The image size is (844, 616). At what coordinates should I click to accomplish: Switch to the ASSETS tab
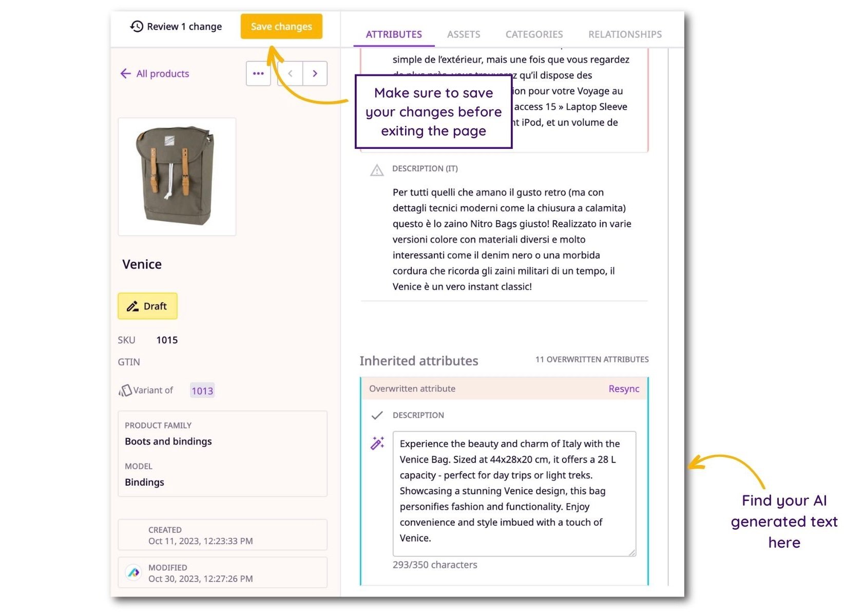click(x=464, y=34)
